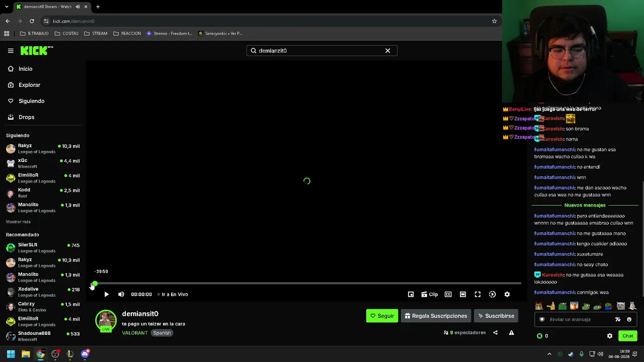Enter fullscreen mode
This screenshot has height=362, width=644.
(477, 294)
